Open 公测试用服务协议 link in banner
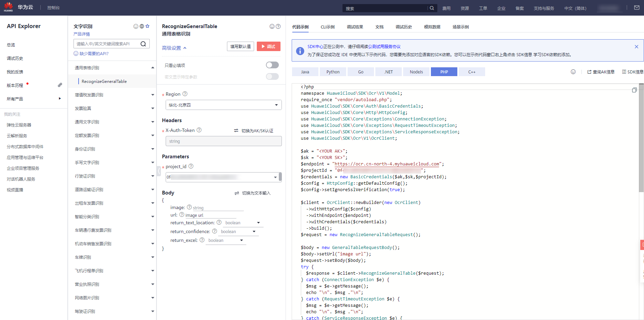This screenshot has height=320, width=644. pos(384,47)
